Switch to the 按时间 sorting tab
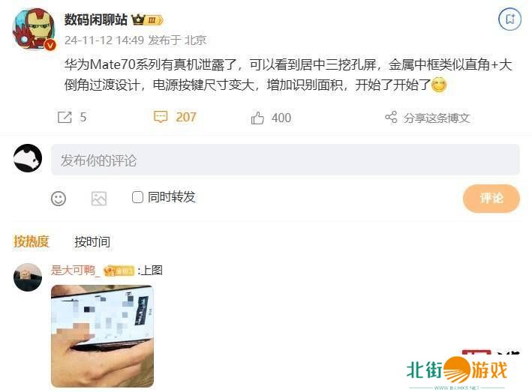 [x=92, y=241]
